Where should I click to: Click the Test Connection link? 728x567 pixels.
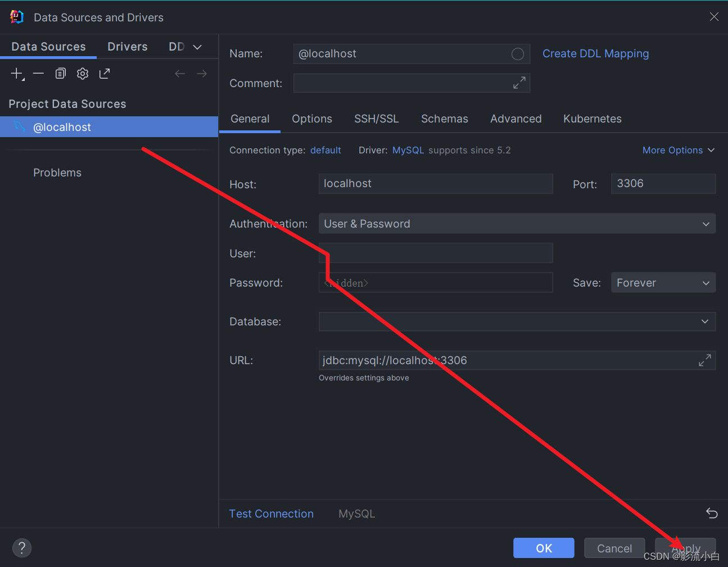[x=271, y=513]
